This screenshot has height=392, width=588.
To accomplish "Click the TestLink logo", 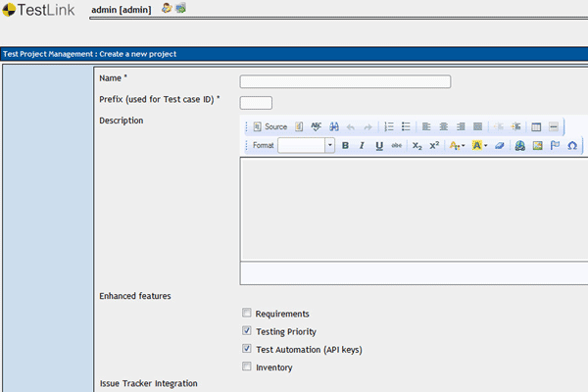I will point(38,10).
